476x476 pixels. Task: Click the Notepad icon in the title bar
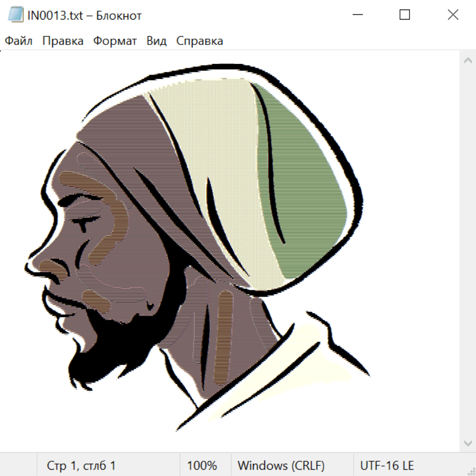[15, 15]
